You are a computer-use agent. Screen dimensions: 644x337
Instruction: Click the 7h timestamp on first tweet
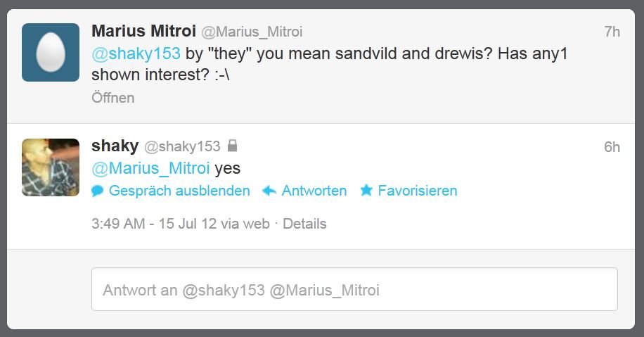pos(612,32)
